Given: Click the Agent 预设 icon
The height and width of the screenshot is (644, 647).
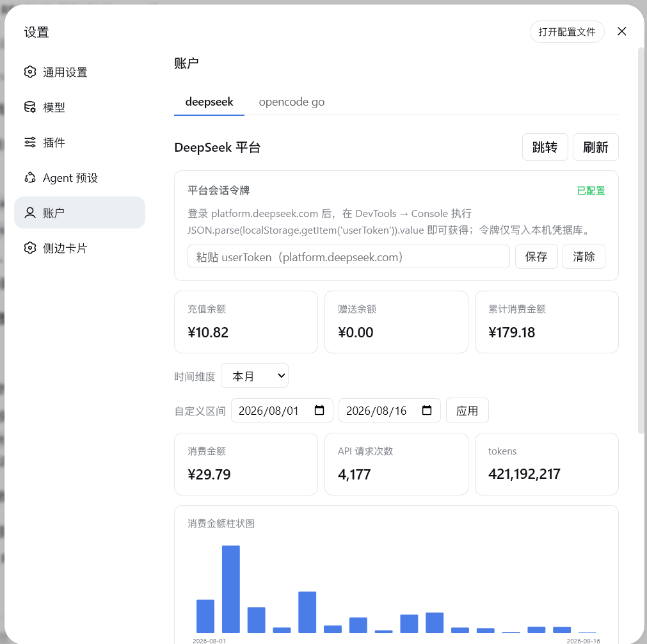Looking at the screenshot, I should click(x=29, y=177).
